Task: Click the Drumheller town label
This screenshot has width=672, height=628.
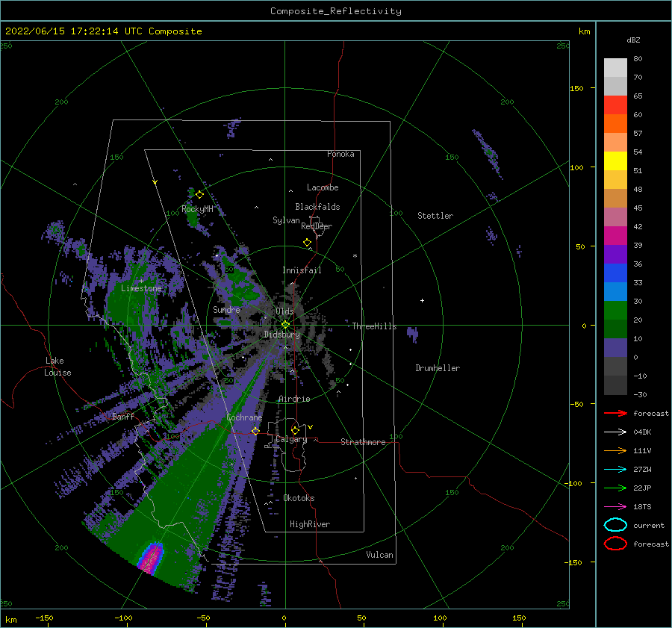Action: [438, 368]
